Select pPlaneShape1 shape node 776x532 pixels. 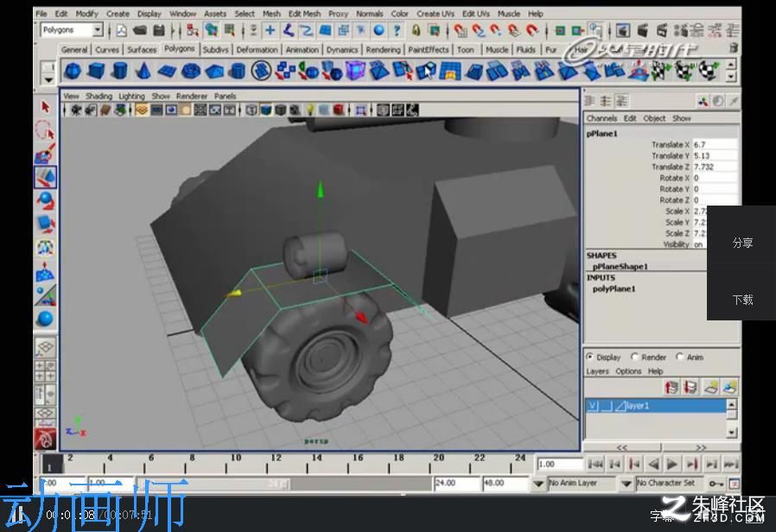coord(620,267)
